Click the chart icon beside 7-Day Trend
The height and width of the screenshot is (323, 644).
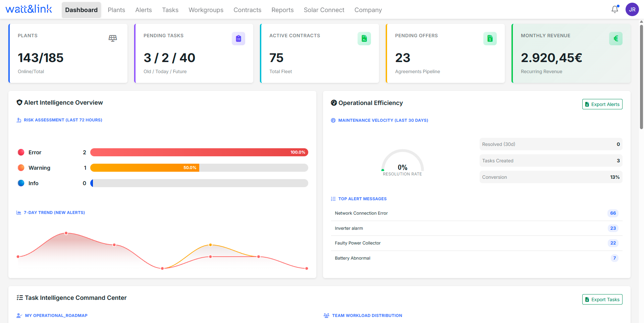pos(18,212)
